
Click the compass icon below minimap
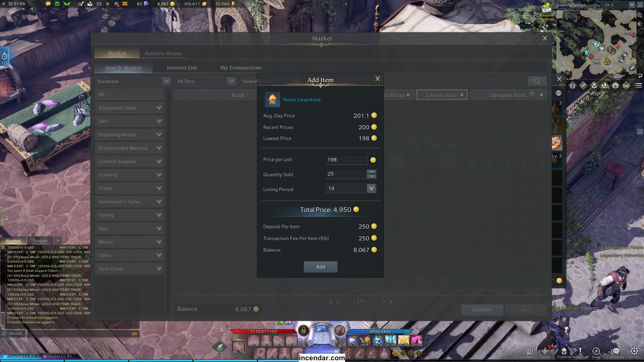(583, 86)
